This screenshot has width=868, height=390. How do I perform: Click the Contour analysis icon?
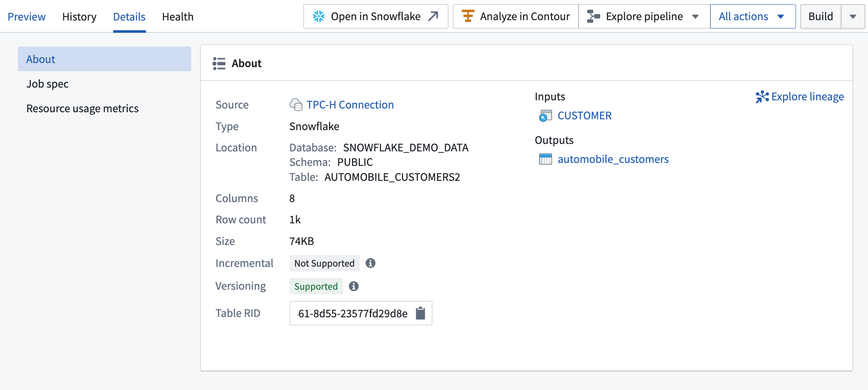click(x=468, y=16)
